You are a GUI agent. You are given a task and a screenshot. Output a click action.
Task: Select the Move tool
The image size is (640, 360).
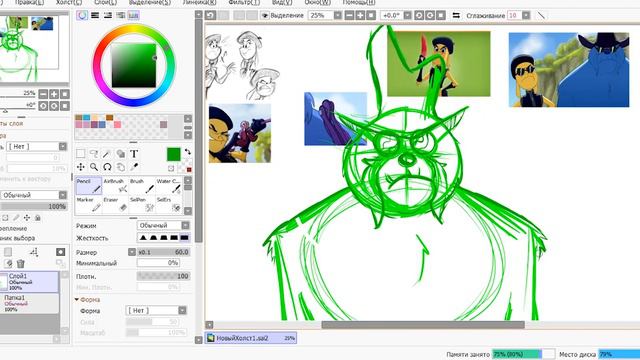click(x=81, y=167)
